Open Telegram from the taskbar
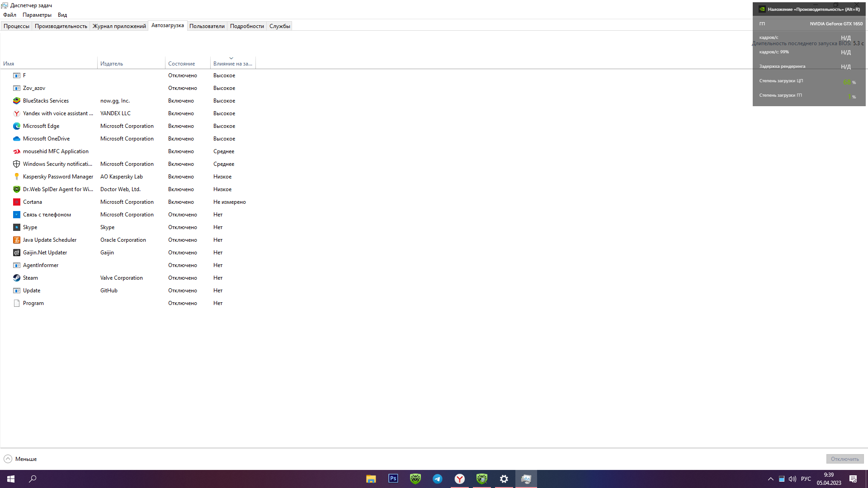 (x=437, y=479)
